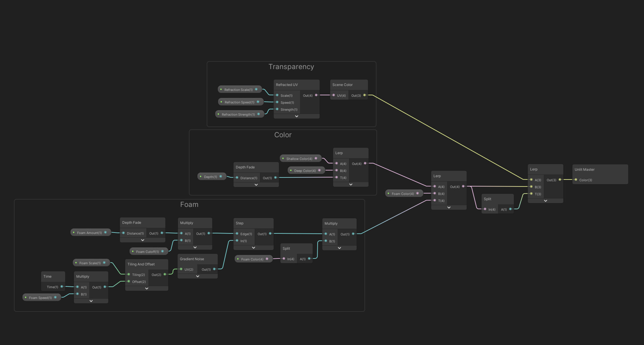Click the Edge(1) input port on Step node
Viewport: 644px width, 345px height.
(237, 234)
